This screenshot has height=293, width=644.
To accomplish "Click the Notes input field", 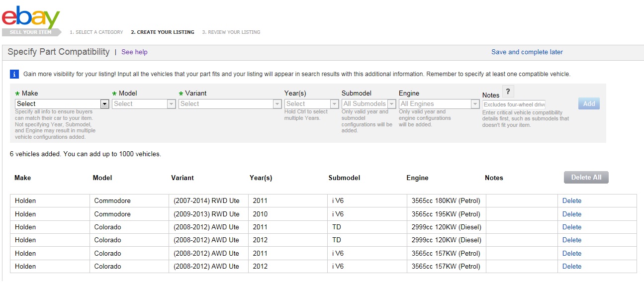I will click(514, 104).
